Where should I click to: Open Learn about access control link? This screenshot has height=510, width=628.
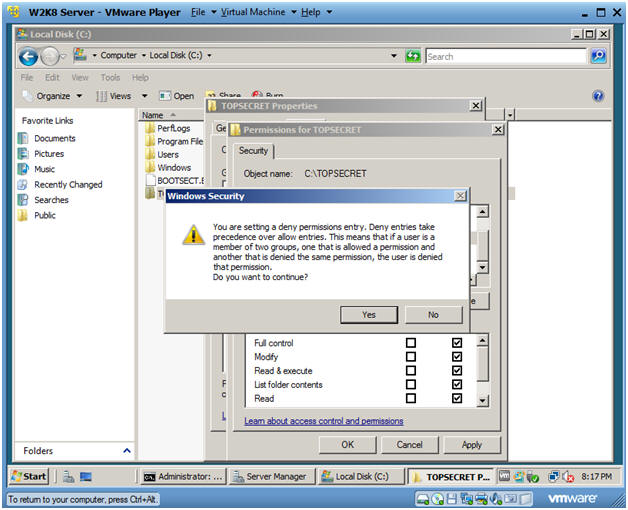click(x=324, y=421)
